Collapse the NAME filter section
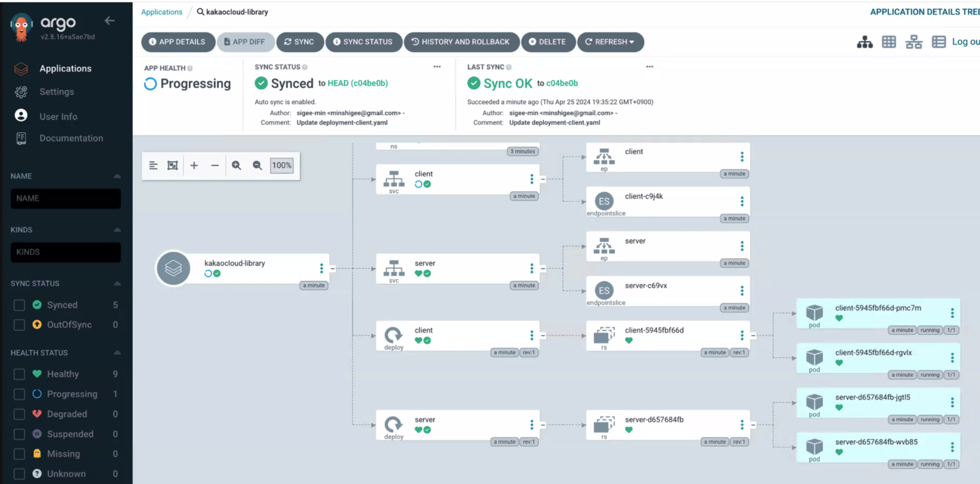 117,176
